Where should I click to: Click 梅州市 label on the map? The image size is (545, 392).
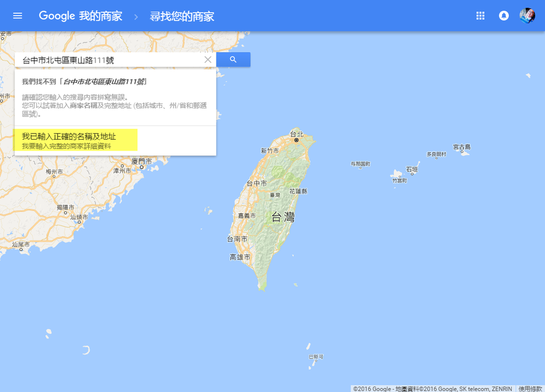coord(54,172)
